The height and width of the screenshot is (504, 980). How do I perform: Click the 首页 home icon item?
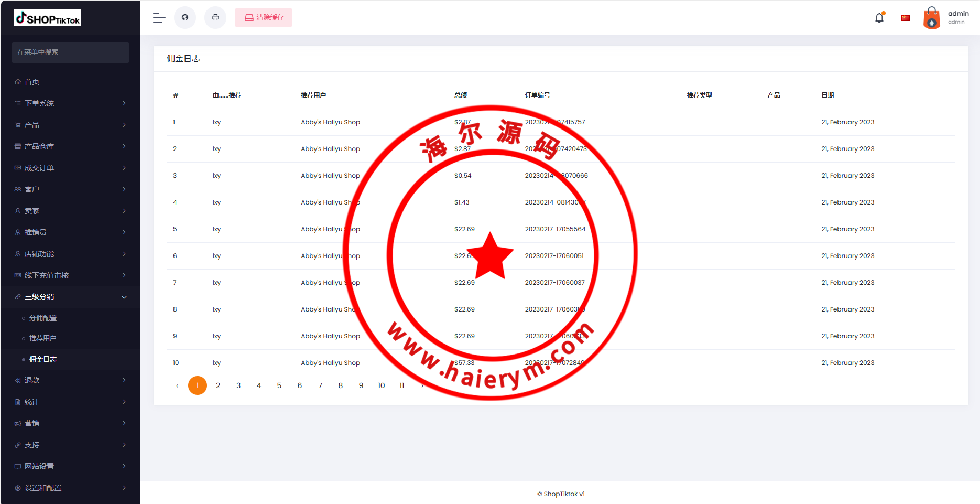pyautogui.click(x=31, y=82)
